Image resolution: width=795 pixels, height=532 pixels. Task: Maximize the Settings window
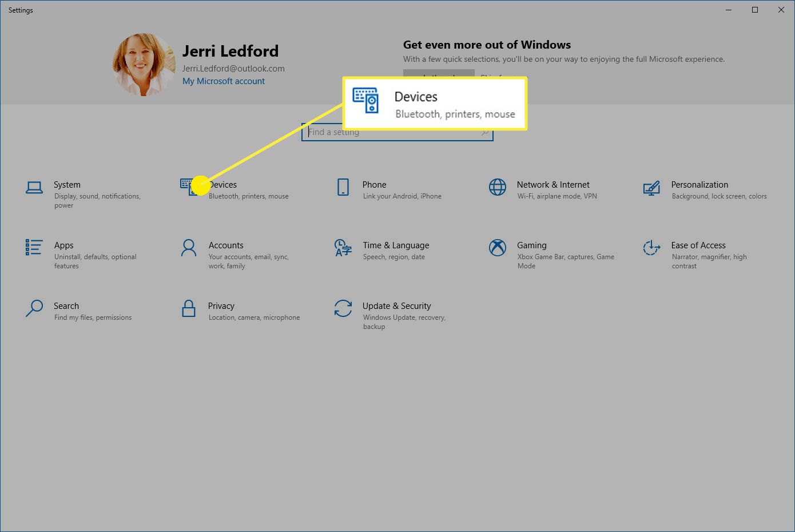[x=755, y=10]
